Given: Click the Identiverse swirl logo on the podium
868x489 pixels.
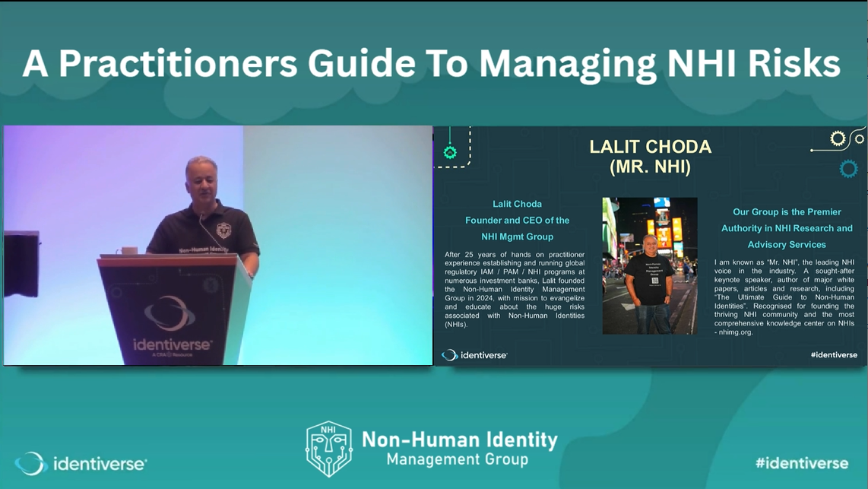Looking at the screenshot, I should click(170, 314).
